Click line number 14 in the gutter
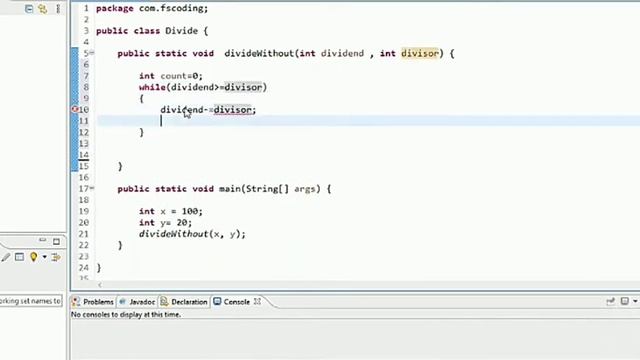 pos(84,155)
